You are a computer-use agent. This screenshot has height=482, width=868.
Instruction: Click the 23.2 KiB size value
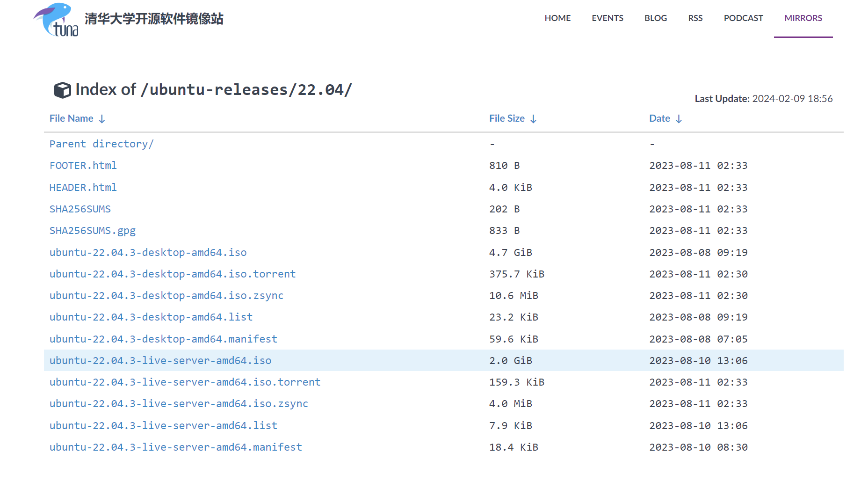coord(514,317)
